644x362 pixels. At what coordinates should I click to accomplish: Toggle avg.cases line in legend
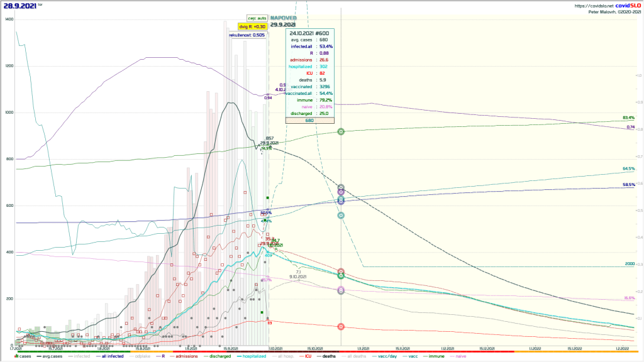pyautogui.click(x=50, y=356)
